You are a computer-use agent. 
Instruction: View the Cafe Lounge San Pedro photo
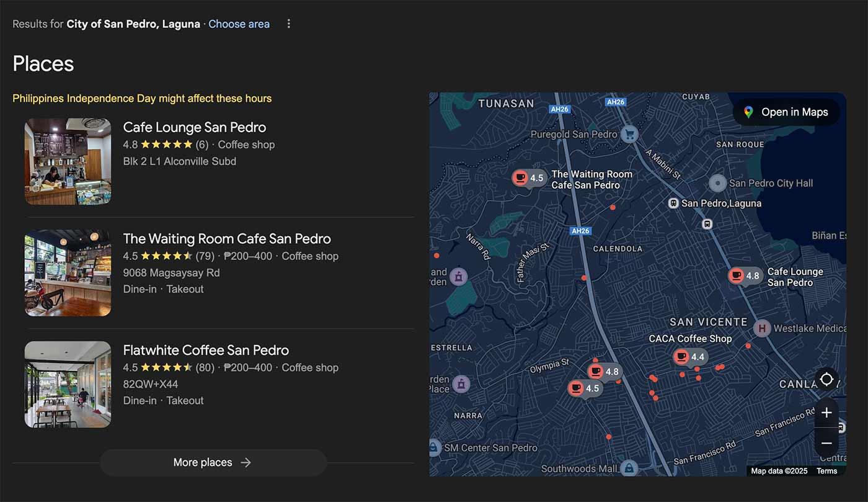click(68, 161)
